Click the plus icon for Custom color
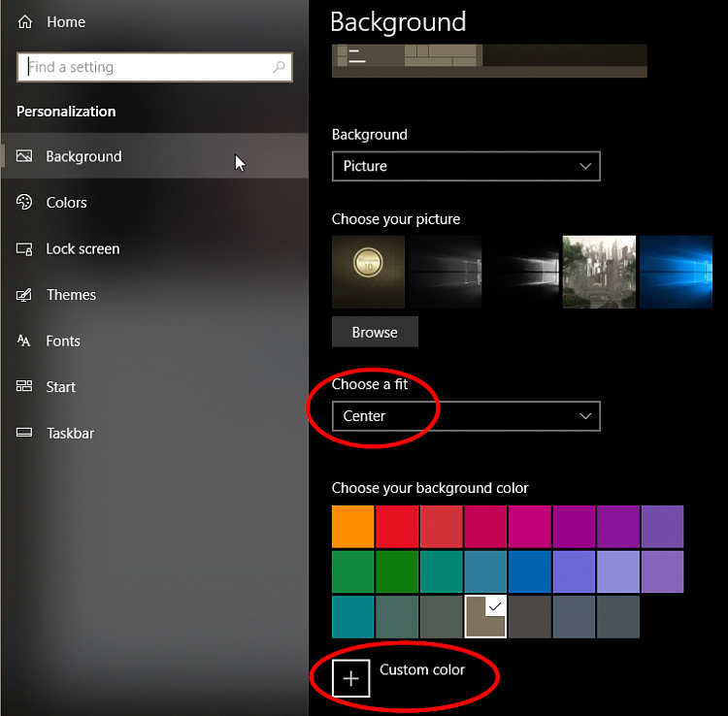 coord(351,678)
